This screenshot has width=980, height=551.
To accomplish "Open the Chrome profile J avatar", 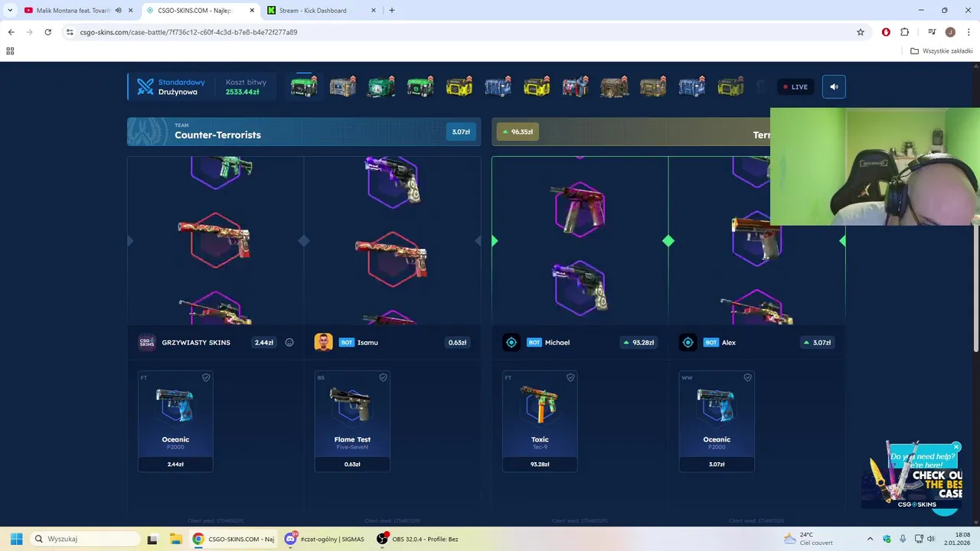I will click(950, 32).
